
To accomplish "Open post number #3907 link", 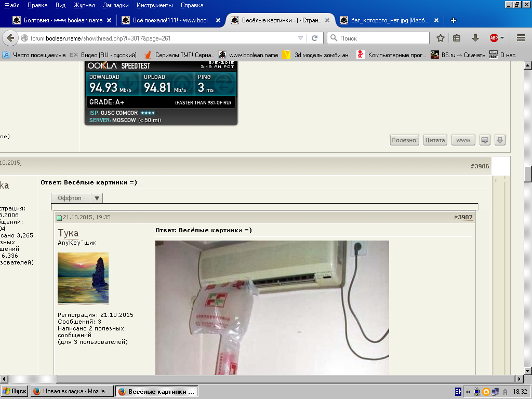I will click(x=463, y=217).
